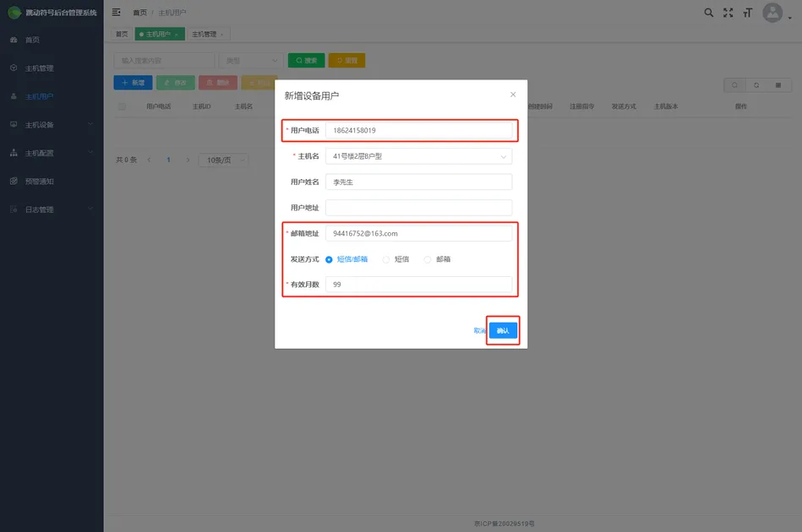Close the 新增设备用户 dialog with the X

pos(512,95)
